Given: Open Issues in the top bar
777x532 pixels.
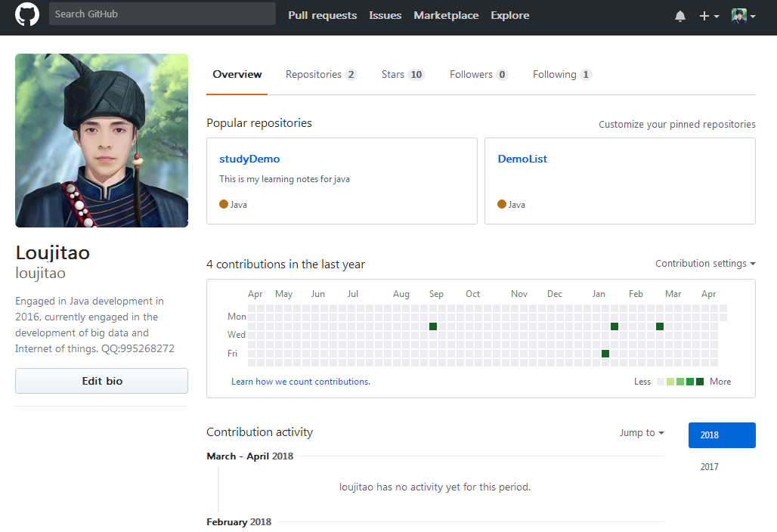Looking at the screenshot, I should [x=385, y=15].
